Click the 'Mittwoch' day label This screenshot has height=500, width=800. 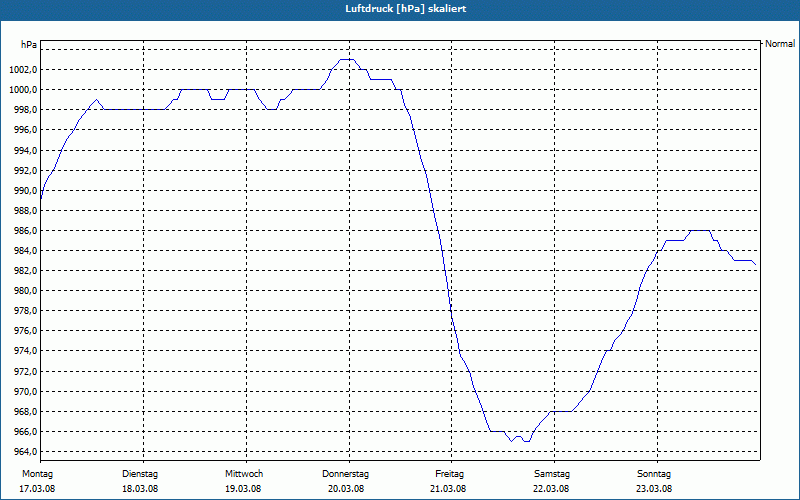(244, 474)
